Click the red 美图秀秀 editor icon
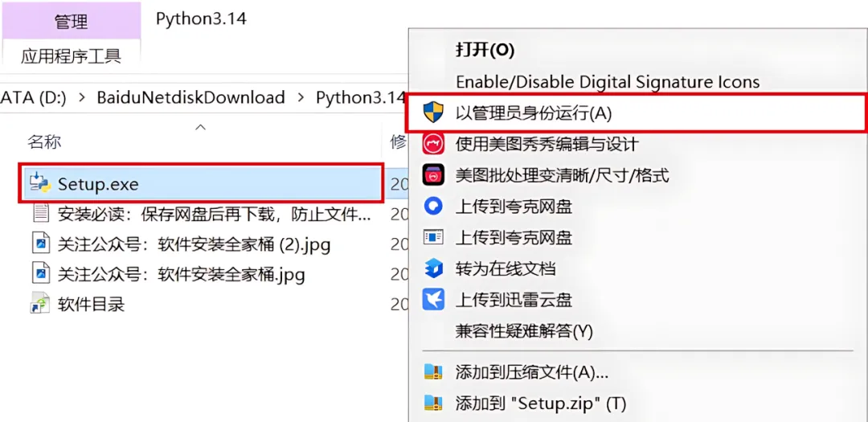The height and width of the screenshot is (422, 868). [x=432, y=145]
